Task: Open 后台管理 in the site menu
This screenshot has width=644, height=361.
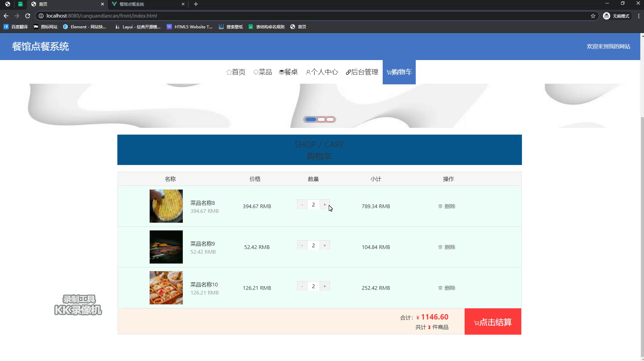Action: 362,72
